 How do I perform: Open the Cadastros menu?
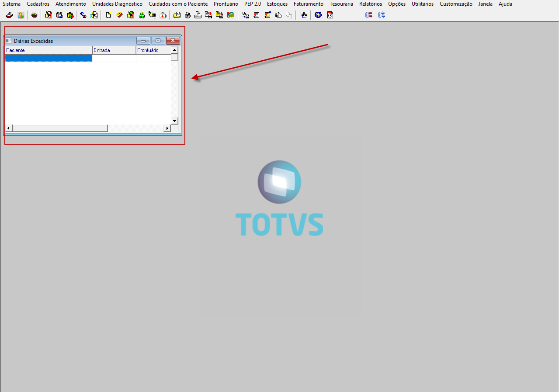point(38,4)
